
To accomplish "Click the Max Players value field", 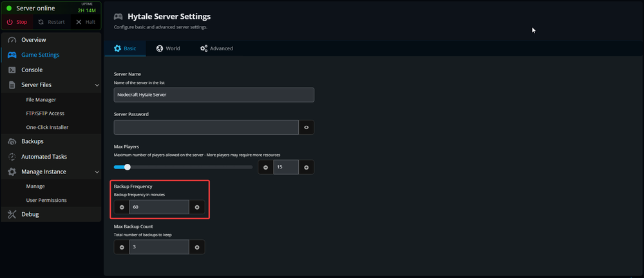I will click(x=286, y=167).
